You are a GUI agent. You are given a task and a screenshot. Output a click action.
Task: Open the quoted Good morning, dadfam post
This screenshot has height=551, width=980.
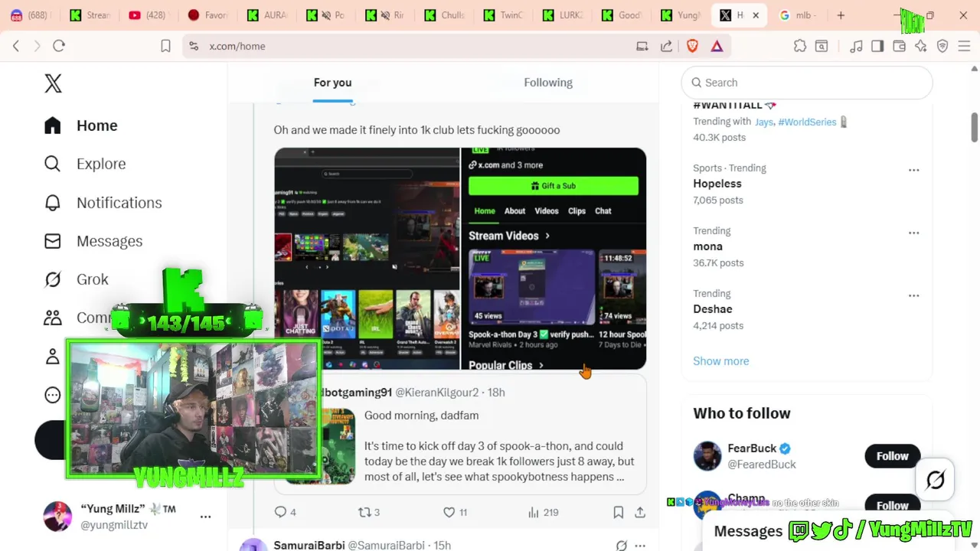pos(460,434)
